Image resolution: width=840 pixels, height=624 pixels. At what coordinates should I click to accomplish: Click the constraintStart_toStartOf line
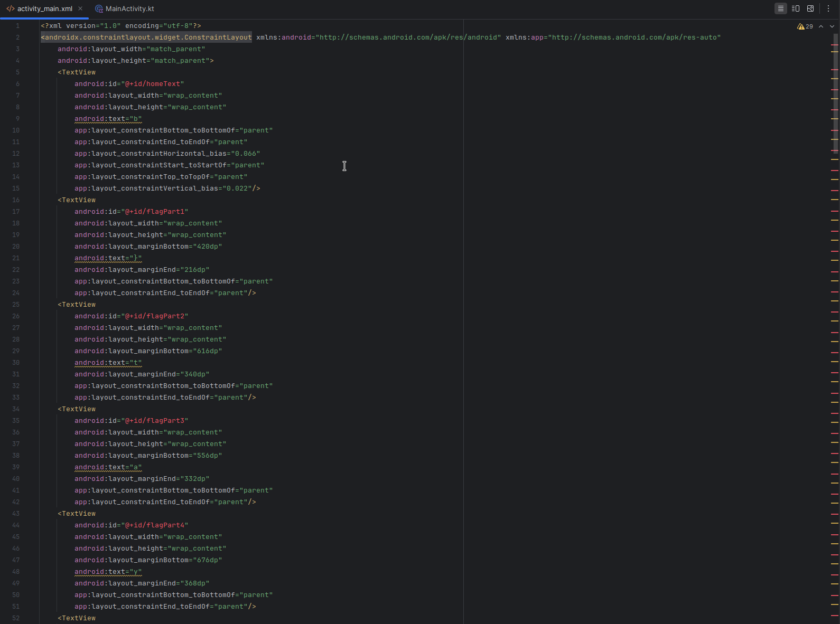click(170, 165)
